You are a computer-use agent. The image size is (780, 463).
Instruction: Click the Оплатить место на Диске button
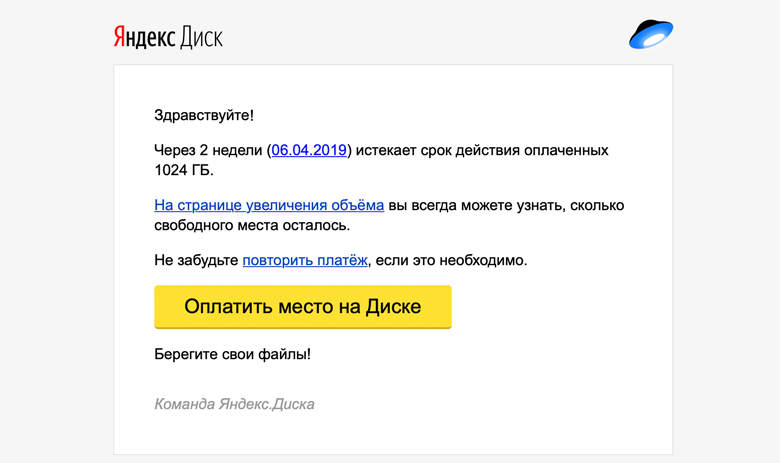[x=303, y=307]
